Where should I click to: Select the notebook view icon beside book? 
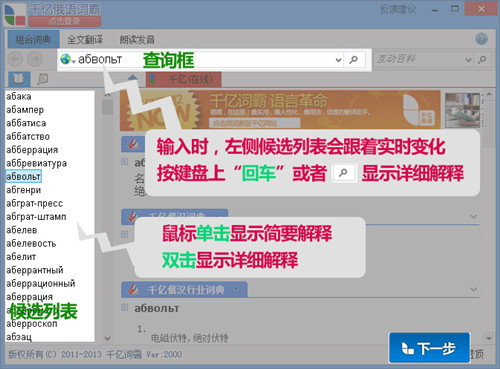(43, 79)
